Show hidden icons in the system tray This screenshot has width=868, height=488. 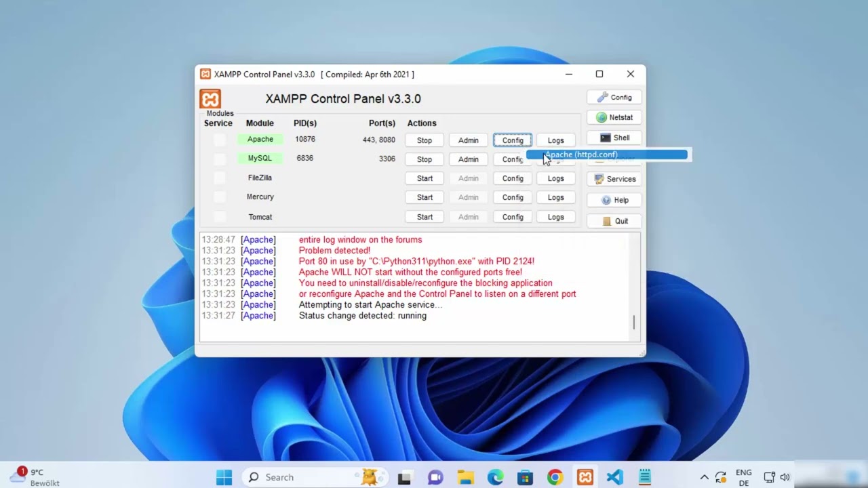click(704, 477)
